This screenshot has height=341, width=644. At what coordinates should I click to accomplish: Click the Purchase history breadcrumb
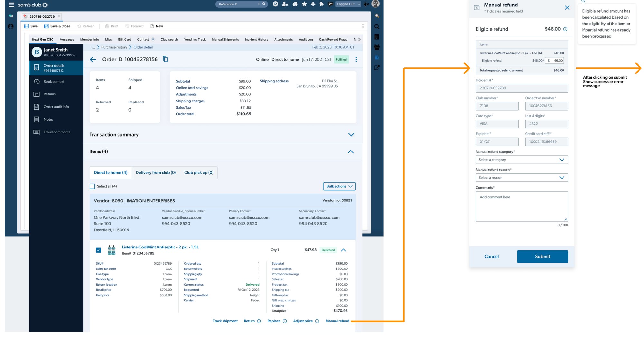(x=114, y=47)
